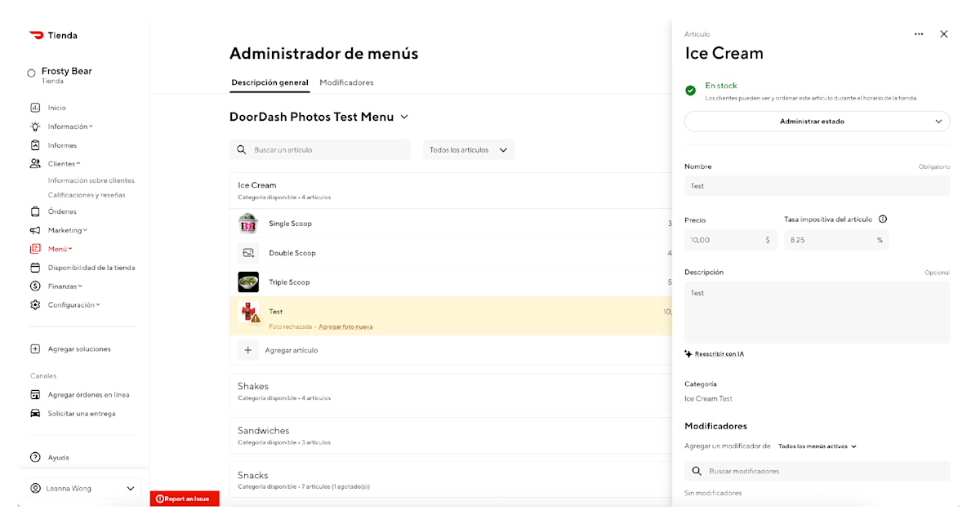
Task: Click the Precio field showing 10,00
Action: 731,240
